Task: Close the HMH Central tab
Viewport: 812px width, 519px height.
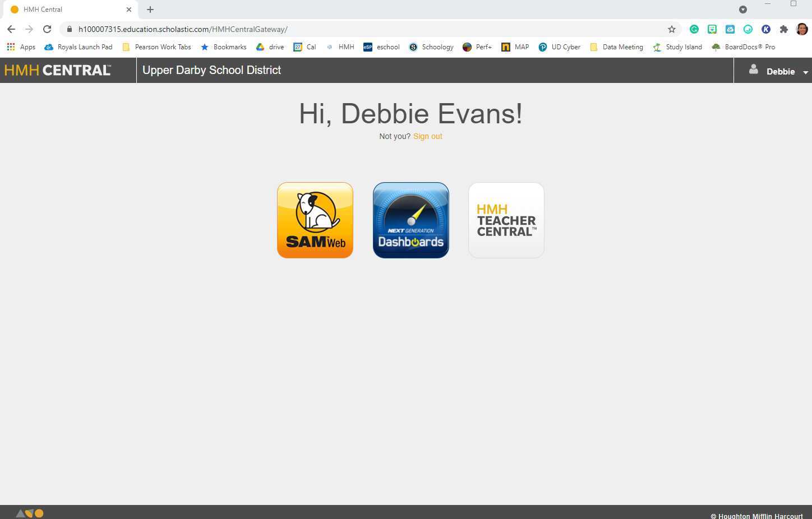Action: [129, 10]
